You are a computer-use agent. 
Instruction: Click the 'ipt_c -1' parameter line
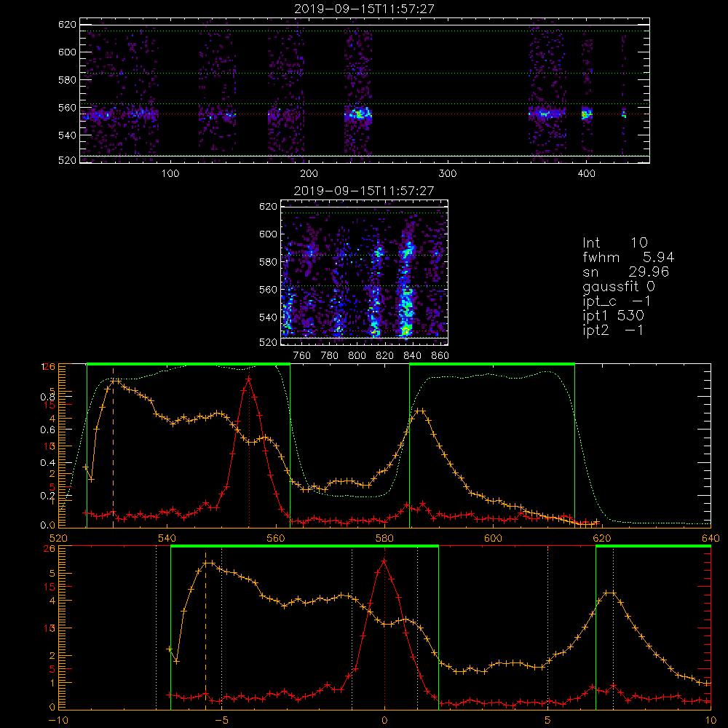click(x=617, y=301)
